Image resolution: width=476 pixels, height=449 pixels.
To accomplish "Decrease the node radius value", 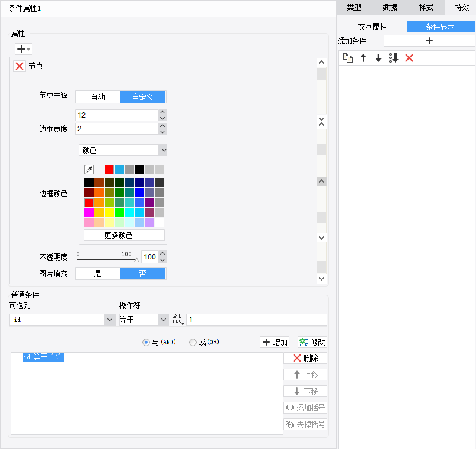I will pyautogui.click(x=162, y=118).
